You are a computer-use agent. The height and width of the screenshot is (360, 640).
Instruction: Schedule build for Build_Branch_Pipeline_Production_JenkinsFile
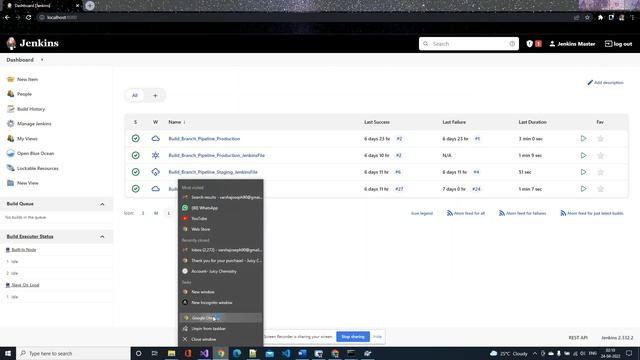[x=583, y=155]
